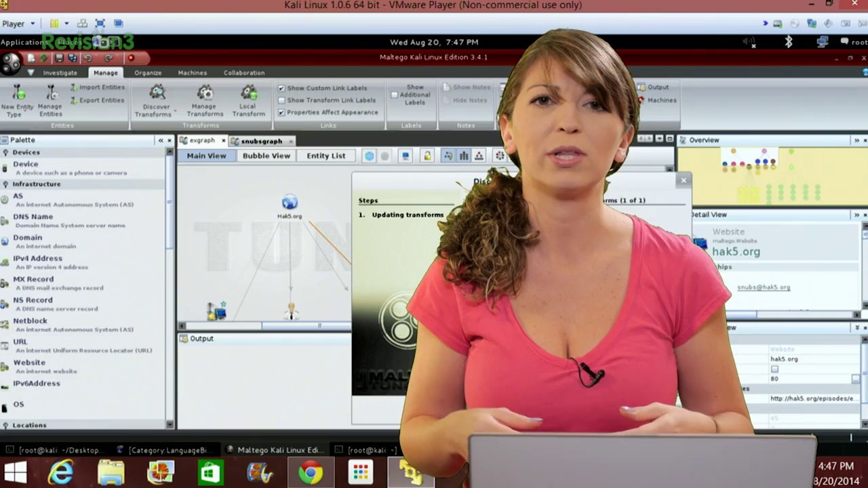
Task: Toggle the checkbox below hak5.org in properties
Action: (x=774, y=369)
